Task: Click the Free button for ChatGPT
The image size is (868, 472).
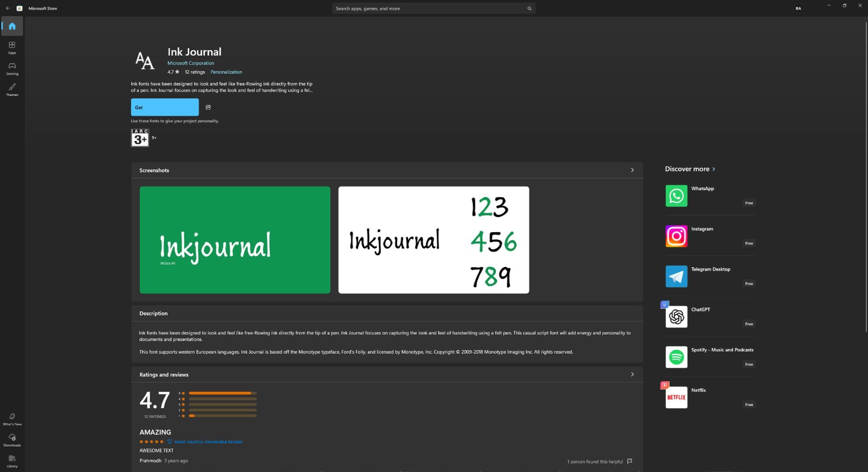Action: 749,324
